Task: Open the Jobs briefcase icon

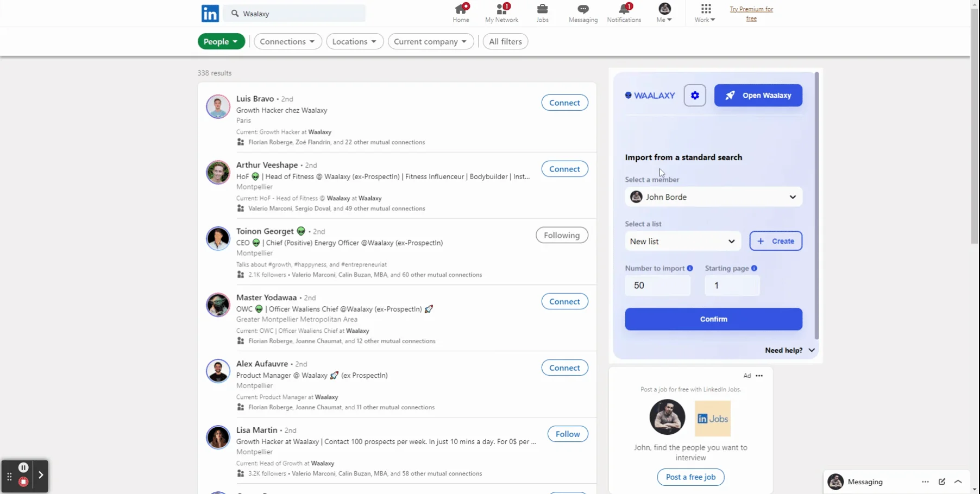Action: point(542,13)
